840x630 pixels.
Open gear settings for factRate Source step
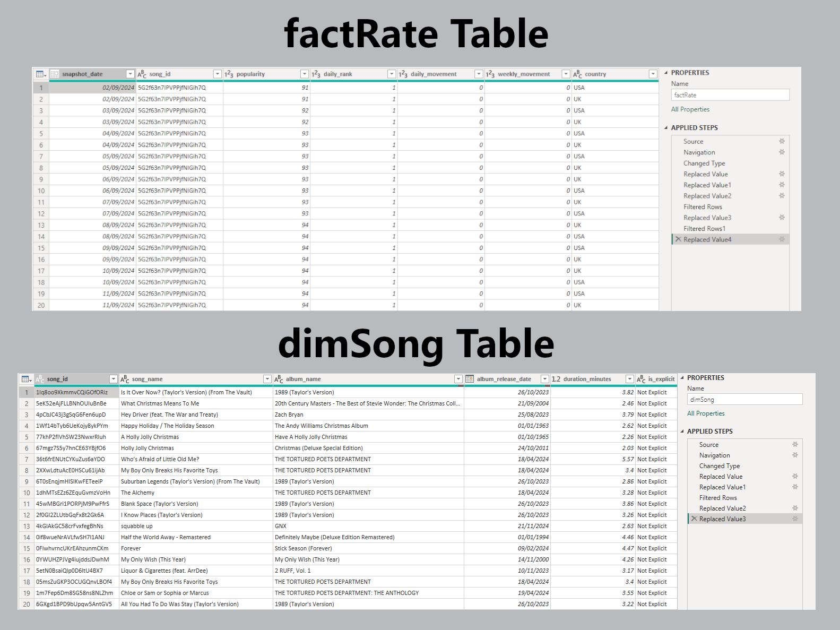[x=782, y=141]
